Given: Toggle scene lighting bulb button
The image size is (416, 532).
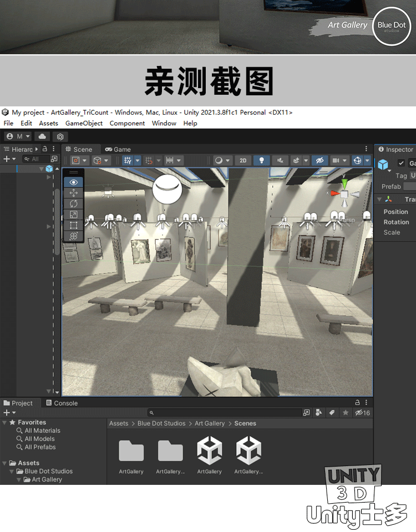Looking at the screenshot, I should coord(262,160).
